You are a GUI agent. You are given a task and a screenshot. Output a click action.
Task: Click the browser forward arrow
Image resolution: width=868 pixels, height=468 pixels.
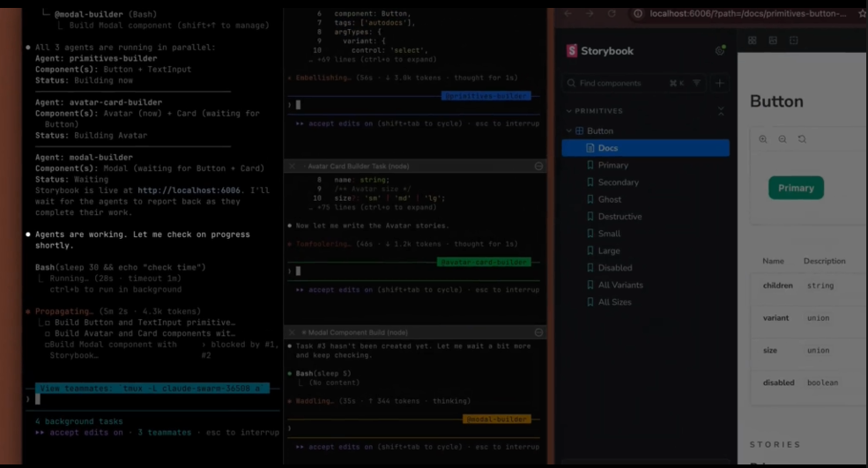coord(590,13)
